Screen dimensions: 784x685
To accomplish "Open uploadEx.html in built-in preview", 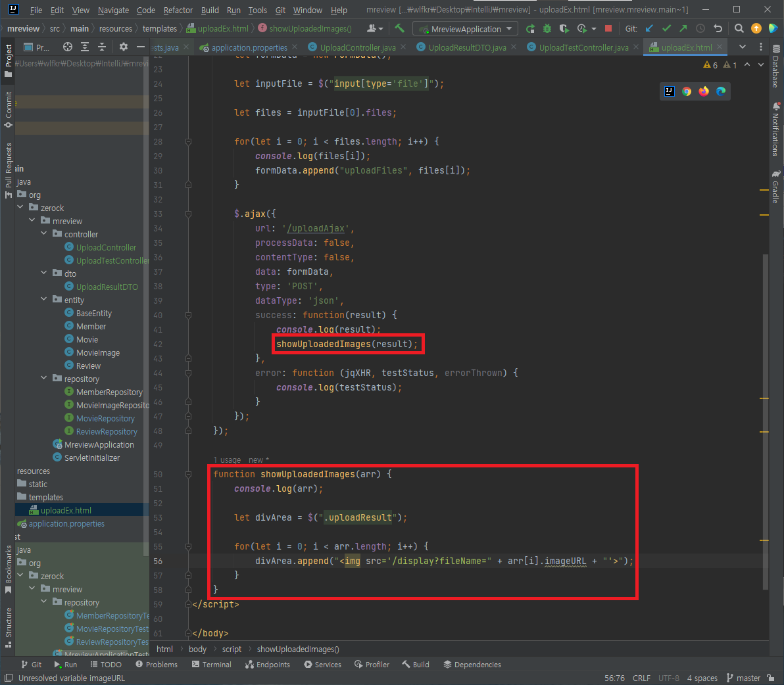I will point(670,91).
